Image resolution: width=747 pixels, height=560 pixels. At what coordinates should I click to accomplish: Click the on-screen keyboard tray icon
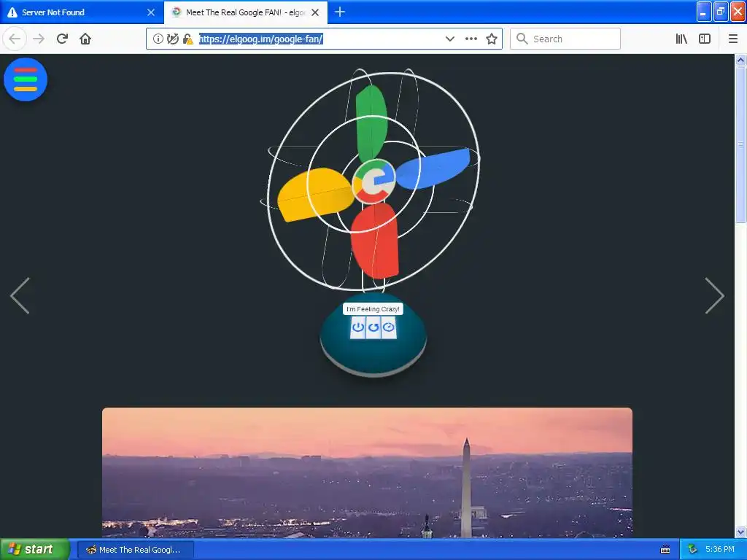pyautogui.click(x=665, y=550)
